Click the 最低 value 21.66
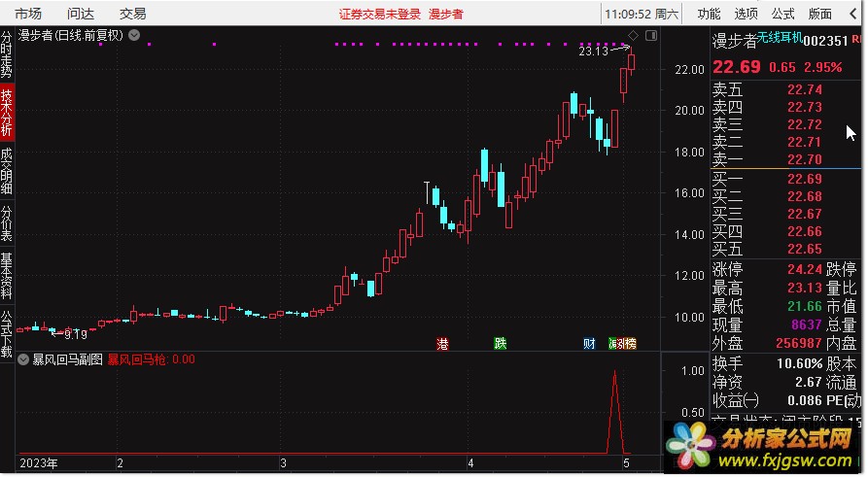Screen dimensions: 868x477 point(805,306)
